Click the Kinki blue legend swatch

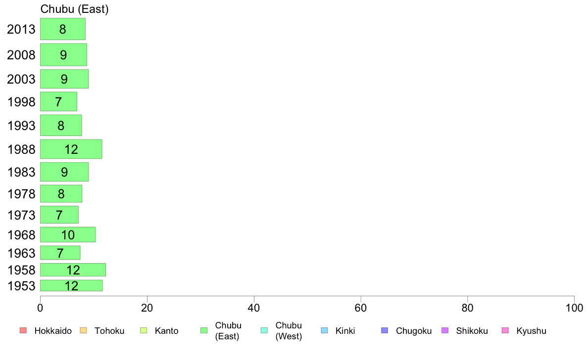(x=324, y=330)
